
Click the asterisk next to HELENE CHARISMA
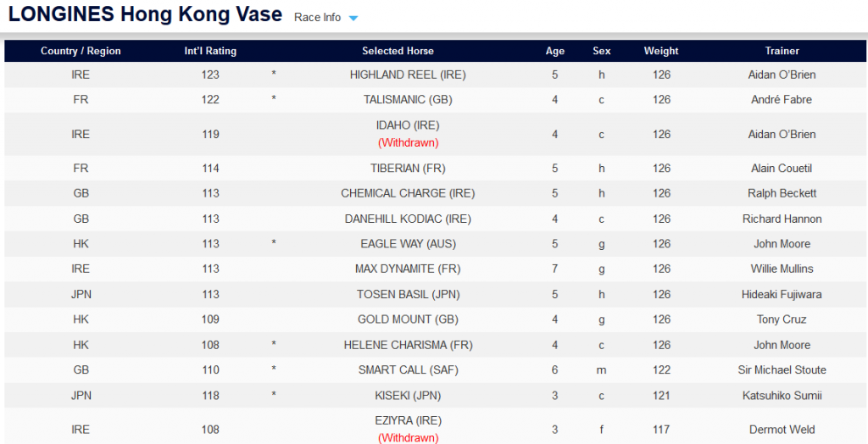click(274, 346)
